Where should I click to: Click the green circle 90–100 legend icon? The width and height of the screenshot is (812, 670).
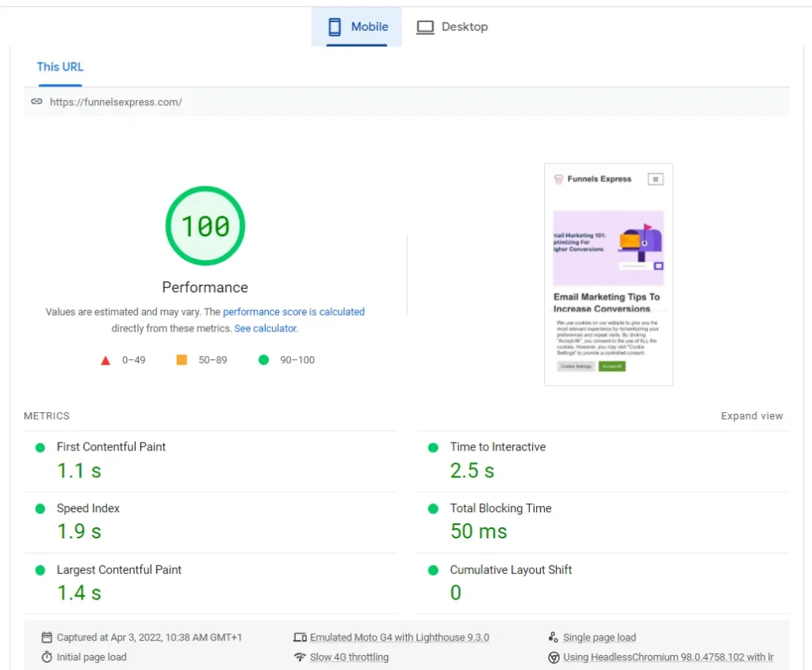tap(263, 360)
